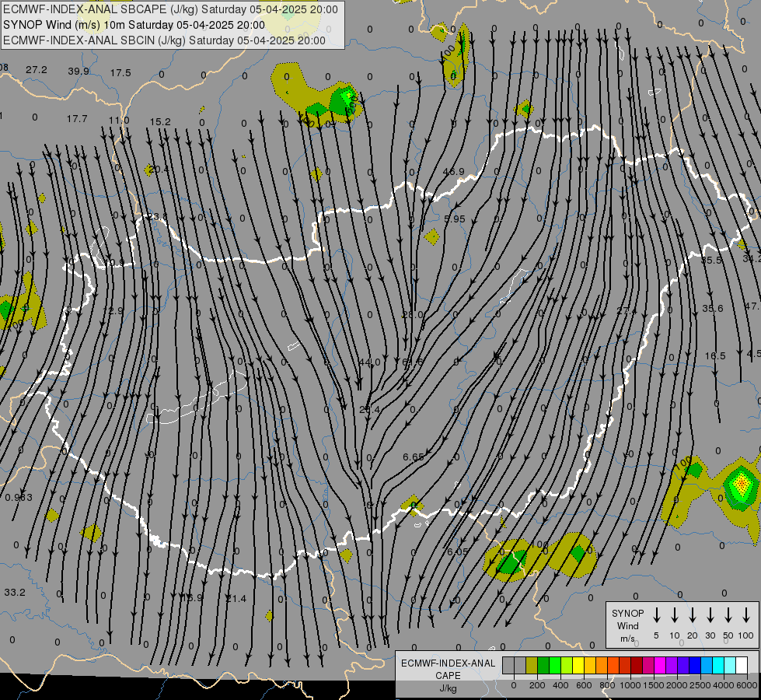Click the 200 tick label in CAPE legend
Viewport: 761px width, 700px height.
[537, 685]
